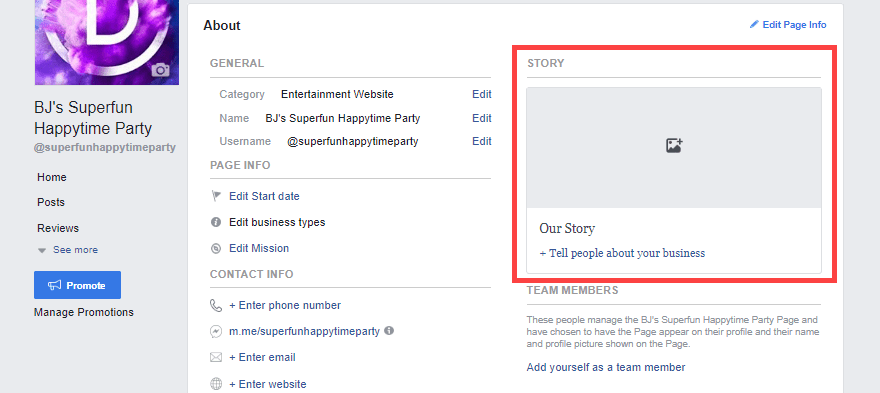This screenshot has width=880, height=393.
Task: Click the page title BJ's Superfun Happytime Party
Action: point(93,118)
